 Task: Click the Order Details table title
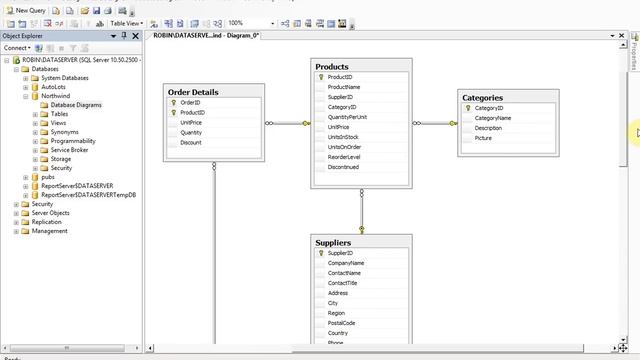click(193, 92)
